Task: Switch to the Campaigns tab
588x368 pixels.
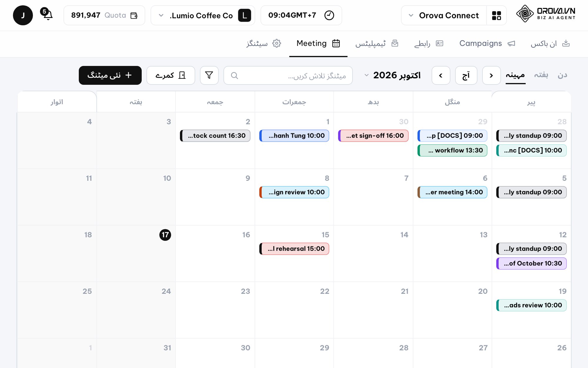Action: 487,44
